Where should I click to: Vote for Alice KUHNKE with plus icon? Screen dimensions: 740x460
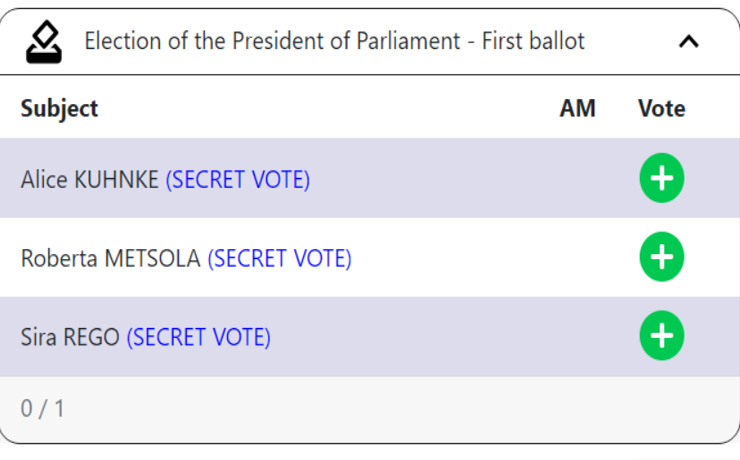point(662,178)
